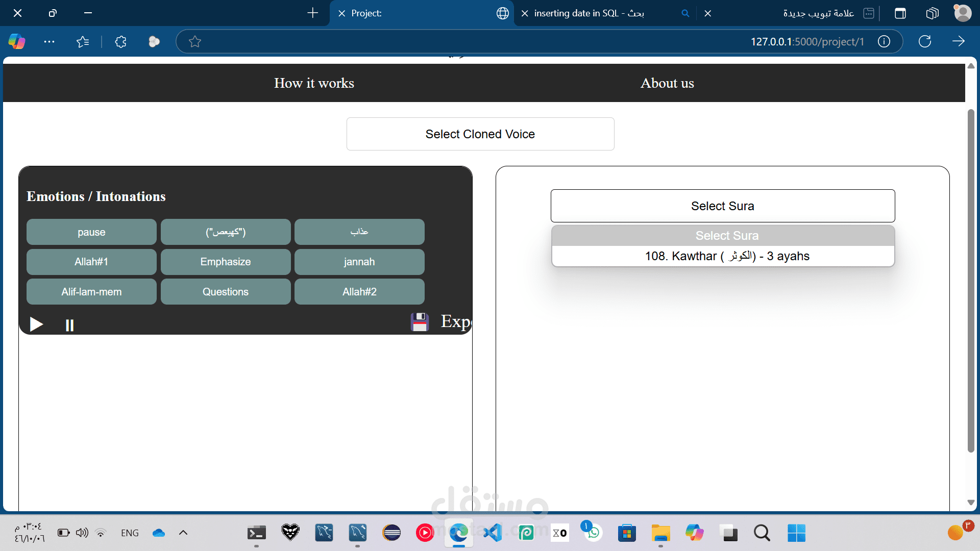Open the site information icon

pos(884,42)
